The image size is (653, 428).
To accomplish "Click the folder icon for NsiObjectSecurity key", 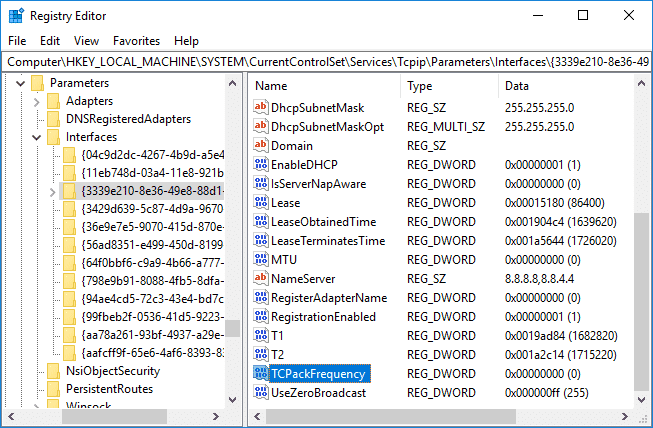I will pyautogui.click(x=54, y=371).
